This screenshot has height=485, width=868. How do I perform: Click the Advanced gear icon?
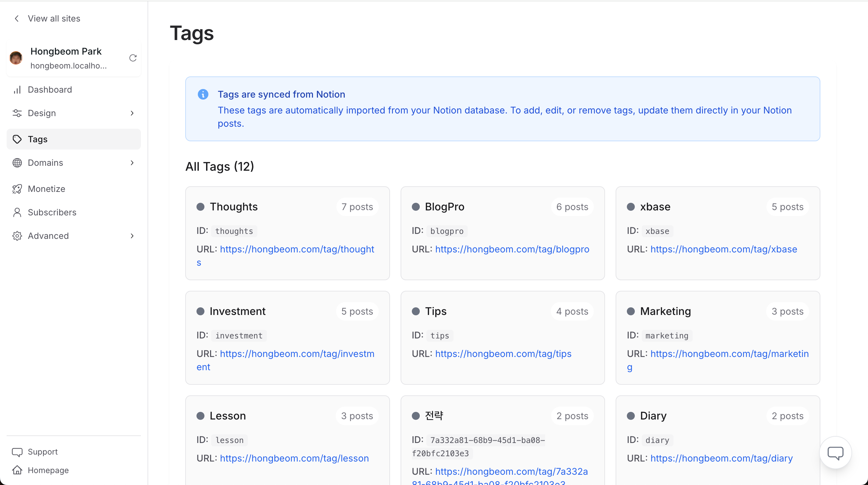[17, 236]
